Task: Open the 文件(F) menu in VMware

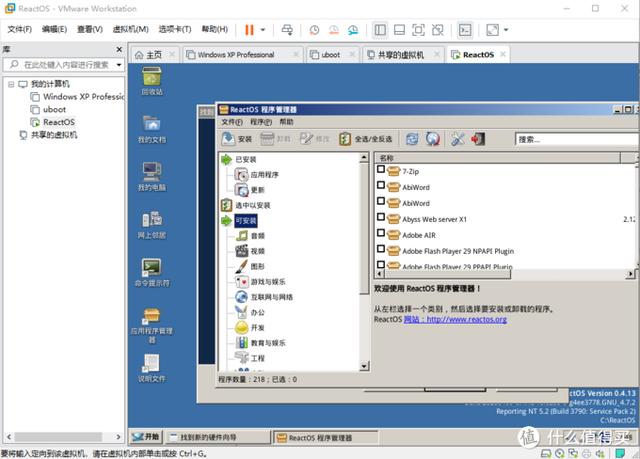Action: point(19,29)
